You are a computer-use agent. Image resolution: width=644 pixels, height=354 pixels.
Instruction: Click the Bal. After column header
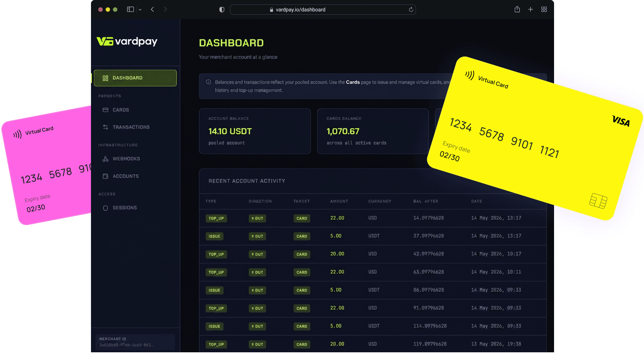(426, 201)
